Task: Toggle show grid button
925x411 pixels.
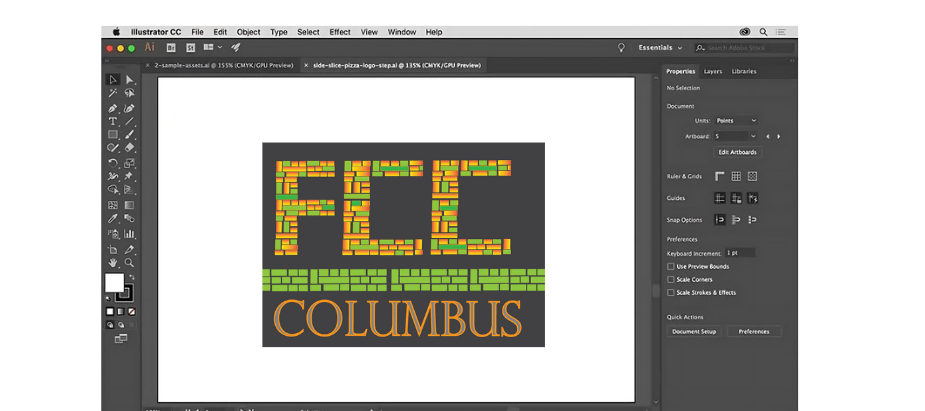Action: click(736, 176)
